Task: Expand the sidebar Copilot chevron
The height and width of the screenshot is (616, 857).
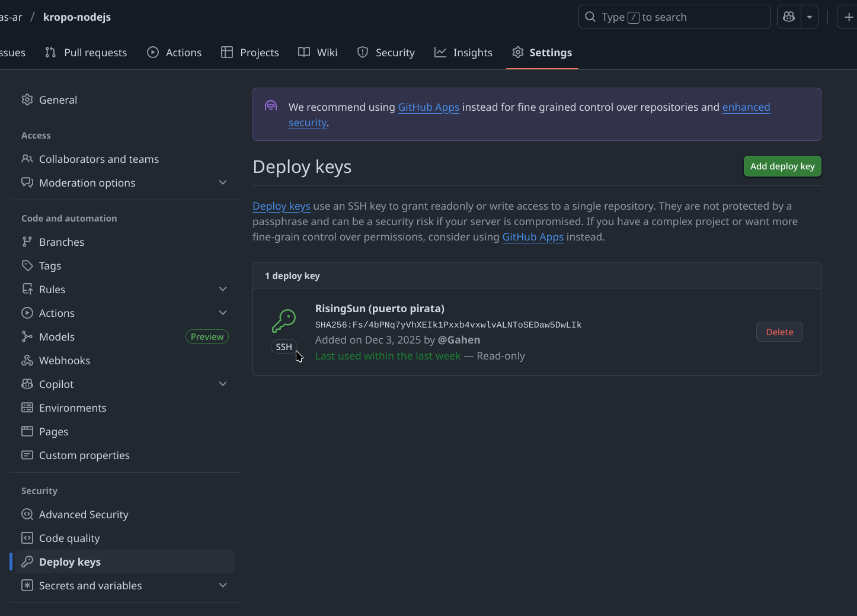Action: click(x=223, y=384)
